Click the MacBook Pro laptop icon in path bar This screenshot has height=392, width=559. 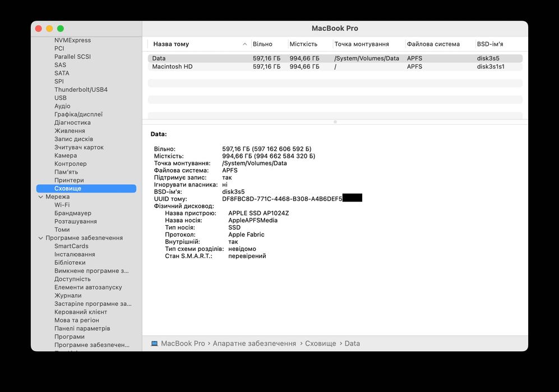point(154,344)
